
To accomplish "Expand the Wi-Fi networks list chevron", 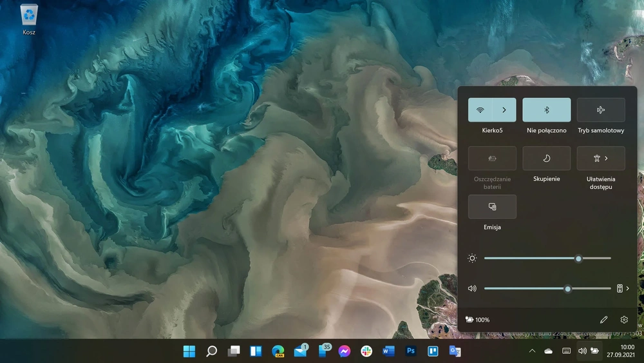I will tap(504, 110).
